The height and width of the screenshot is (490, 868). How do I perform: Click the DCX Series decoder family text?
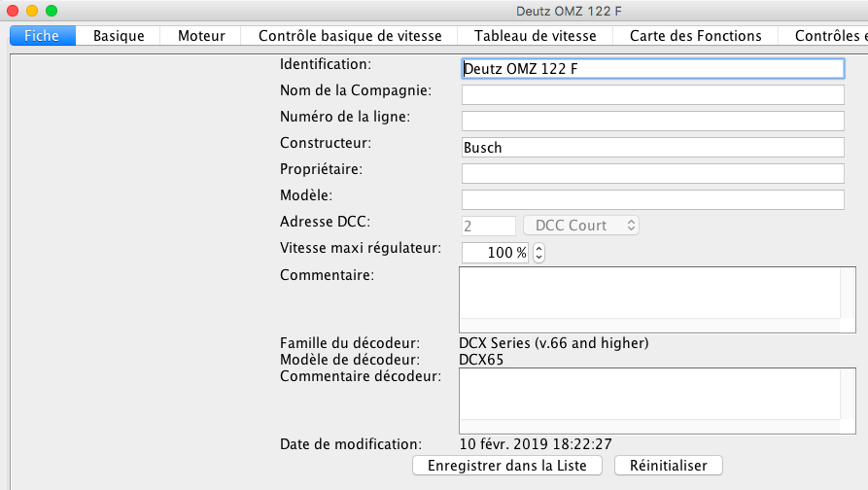554,343
